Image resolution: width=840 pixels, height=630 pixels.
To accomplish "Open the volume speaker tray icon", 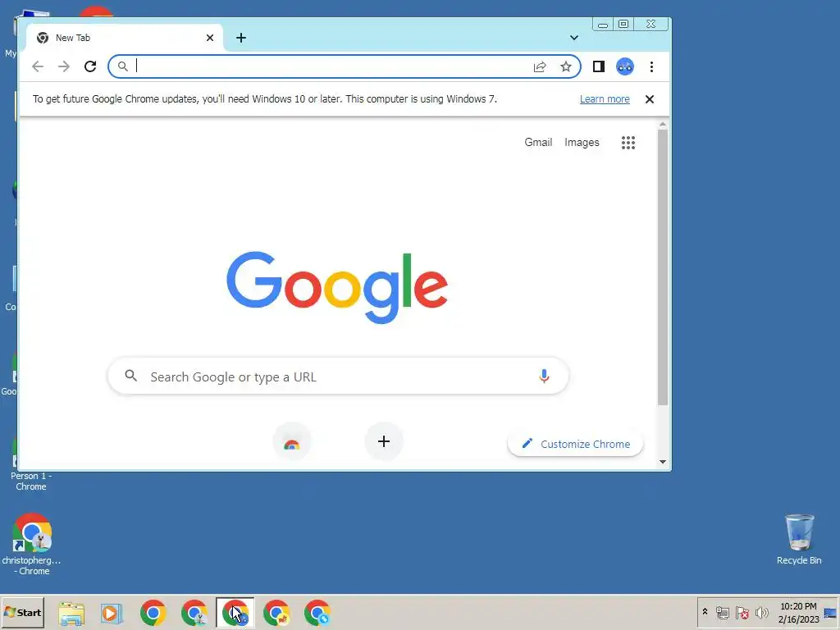I will coord(761,612).
